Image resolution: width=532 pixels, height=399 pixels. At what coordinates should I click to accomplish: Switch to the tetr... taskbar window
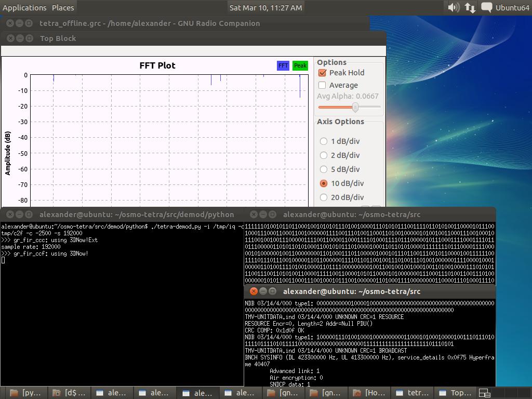pos(412,393)
